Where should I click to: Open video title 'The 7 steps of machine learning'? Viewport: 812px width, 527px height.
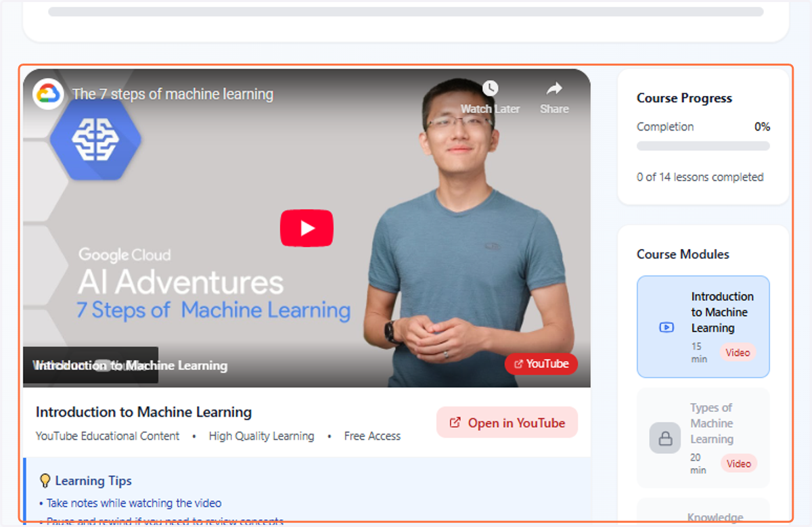(173, 94)
